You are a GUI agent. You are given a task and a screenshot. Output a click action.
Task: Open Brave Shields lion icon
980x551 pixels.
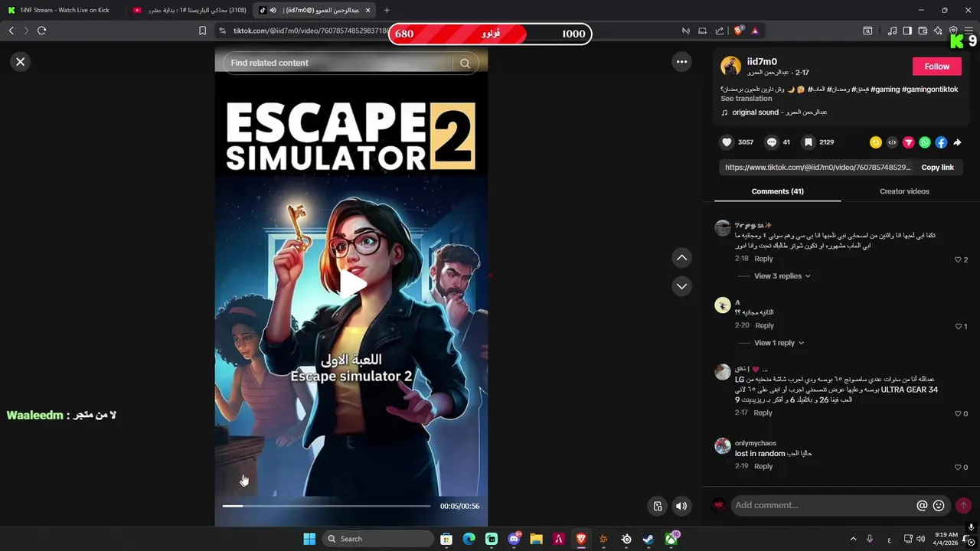(x=738, y=31)
